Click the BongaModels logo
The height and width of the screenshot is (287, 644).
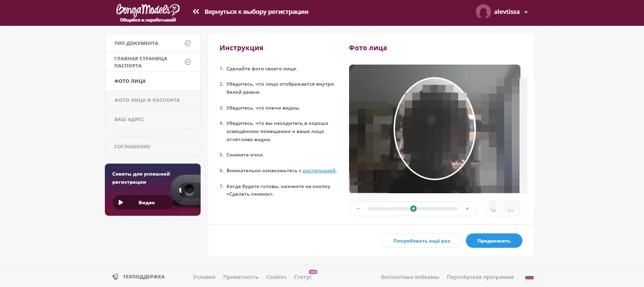(x=147, y=12)
